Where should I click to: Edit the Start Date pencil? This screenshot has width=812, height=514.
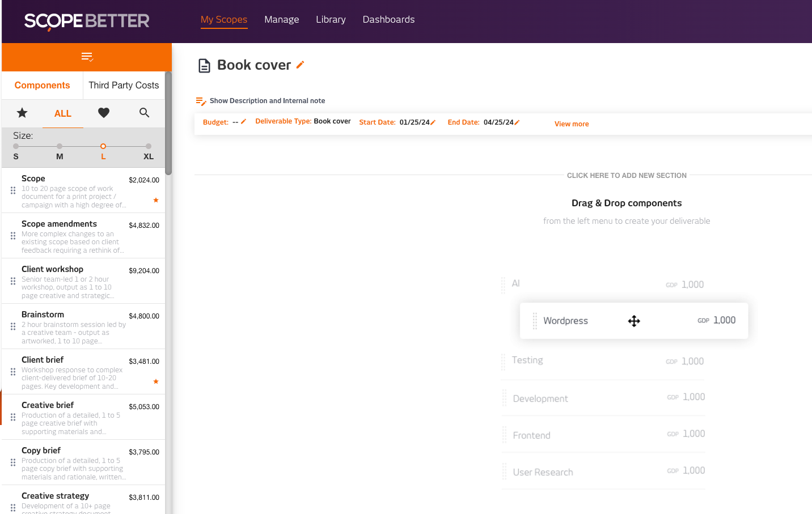(433, 122)
